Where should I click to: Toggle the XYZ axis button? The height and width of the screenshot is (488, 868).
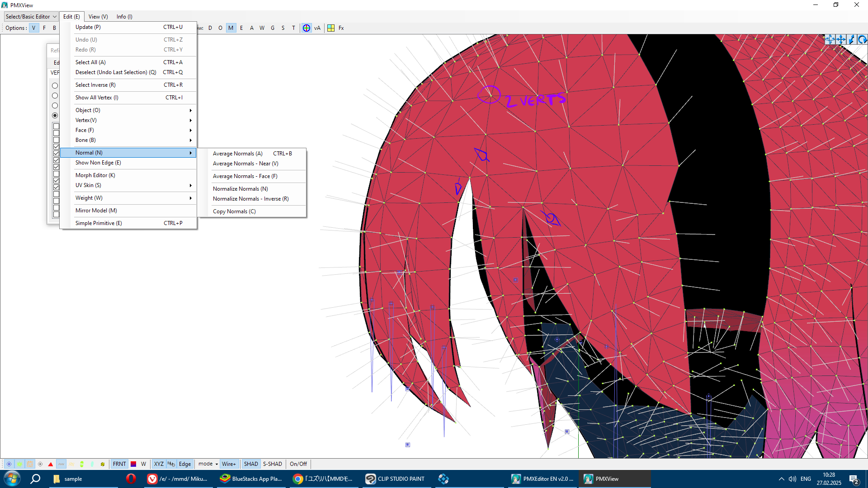[x=159, y=464]
